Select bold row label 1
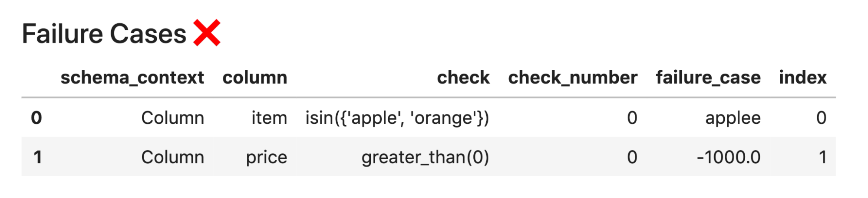868x198 pixels. click(x=38, y=157)
